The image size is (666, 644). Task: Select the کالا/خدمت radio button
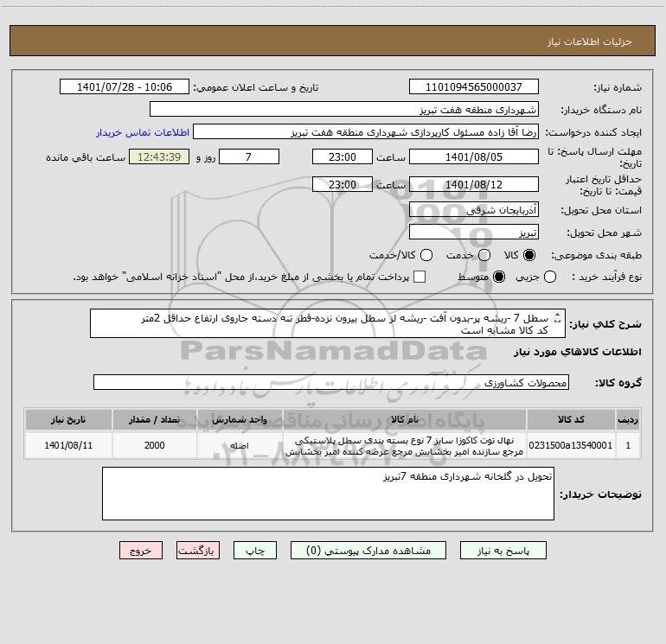click(426, 255)
